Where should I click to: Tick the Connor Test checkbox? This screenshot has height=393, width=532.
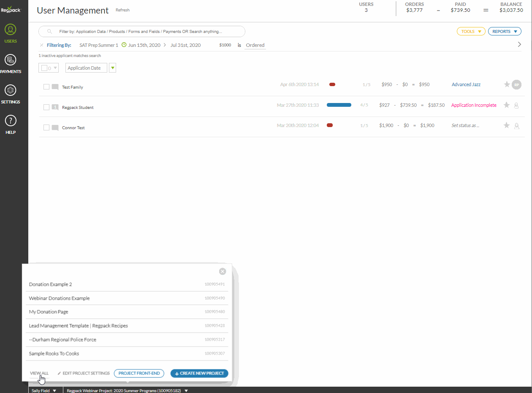(x=46, y=127)
